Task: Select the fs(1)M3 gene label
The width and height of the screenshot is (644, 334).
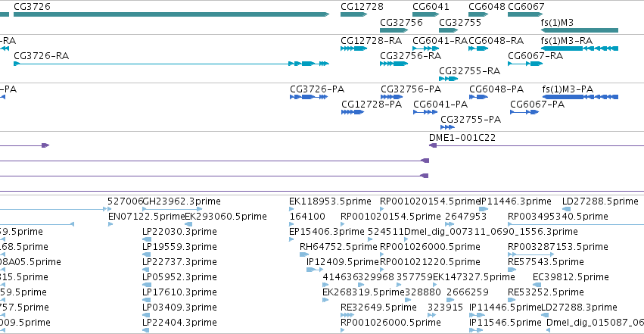Action: [557, 22]
